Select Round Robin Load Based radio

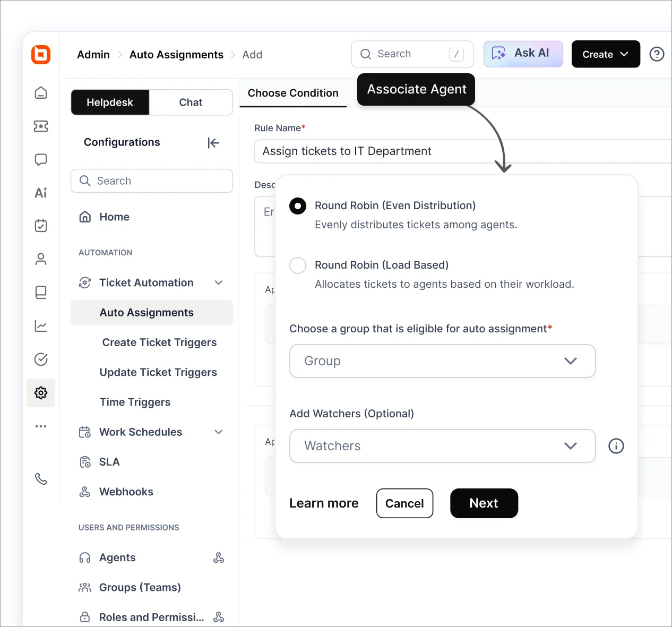(x=298, y=265)
